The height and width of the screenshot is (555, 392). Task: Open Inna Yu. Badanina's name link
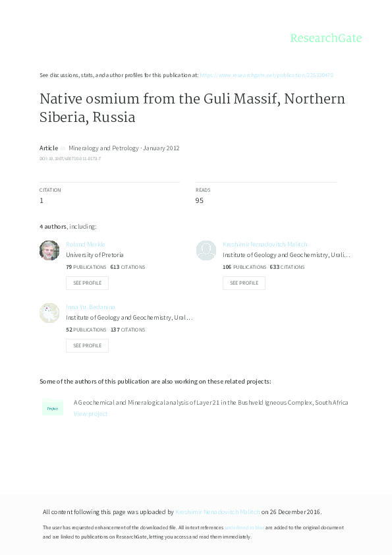(91, 307)
